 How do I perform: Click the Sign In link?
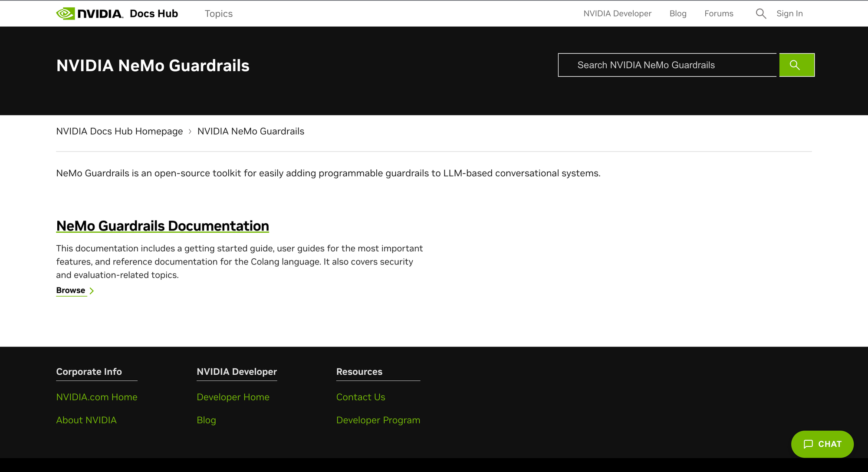click(x=789, y=13)
